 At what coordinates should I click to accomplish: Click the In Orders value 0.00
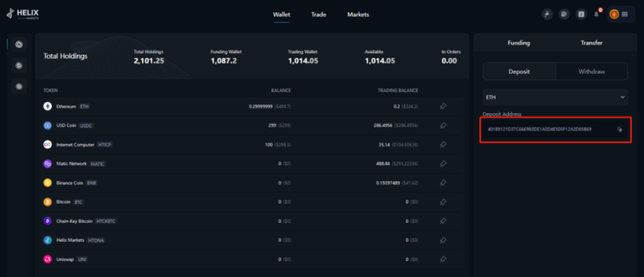coord(449,61)
